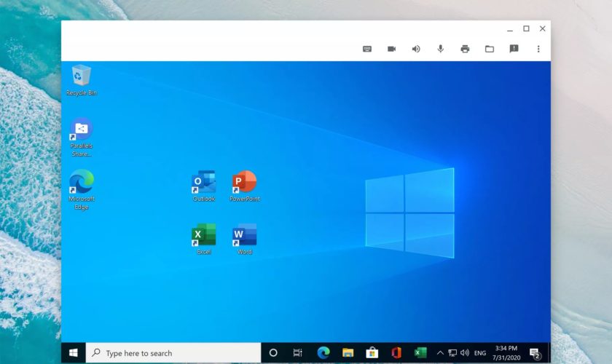Screen dimensions: 612x364
Task: Toggle the microphone icon in toolbar
Action: coord(440,49)
